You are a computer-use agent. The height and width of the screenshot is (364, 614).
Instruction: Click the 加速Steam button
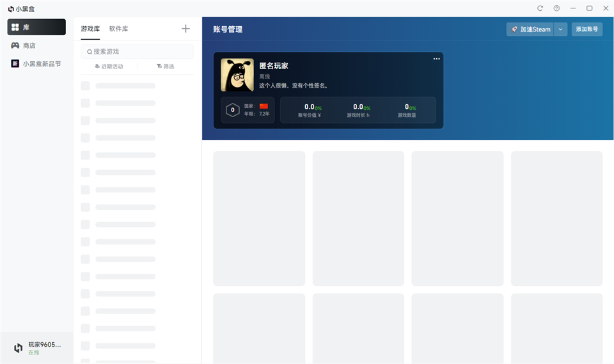coord(530,29)
